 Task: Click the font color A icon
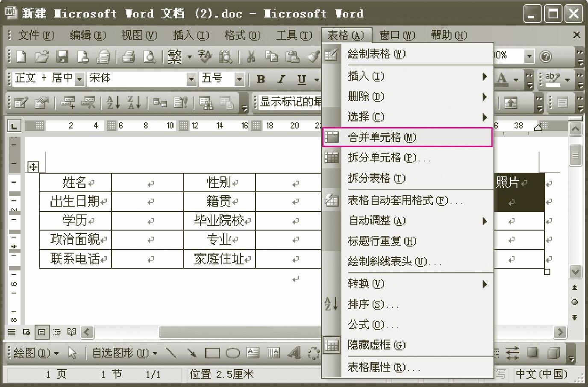(x=502, y=79)
